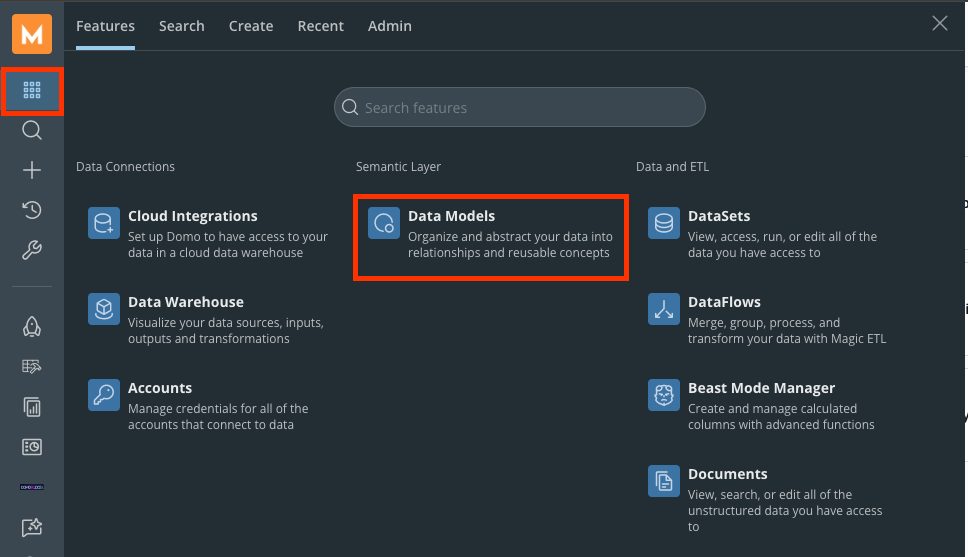Click the scheduled card clock icon in sidebar
The width and height of the screenshot is (968, 557).
32,447
